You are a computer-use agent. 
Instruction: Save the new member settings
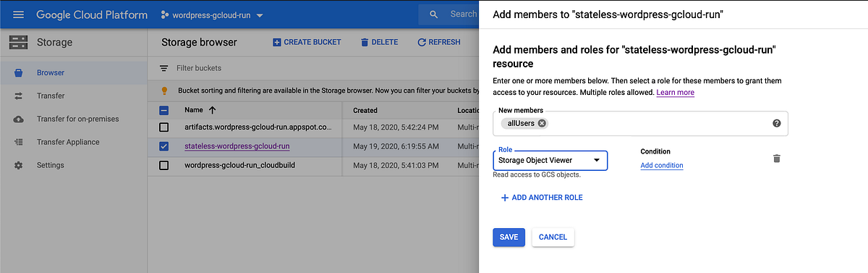(509, 237)
